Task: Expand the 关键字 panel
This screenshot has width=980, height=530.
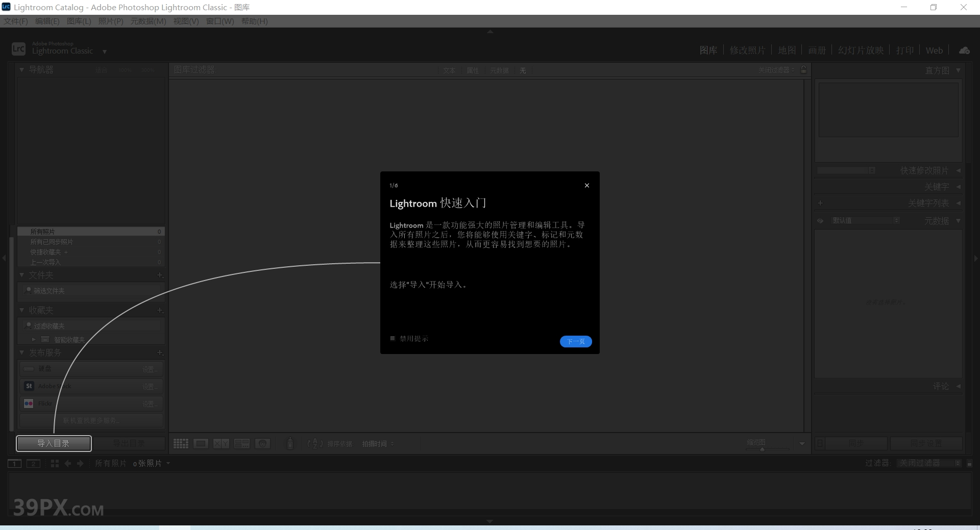Action: coord(958,187)
